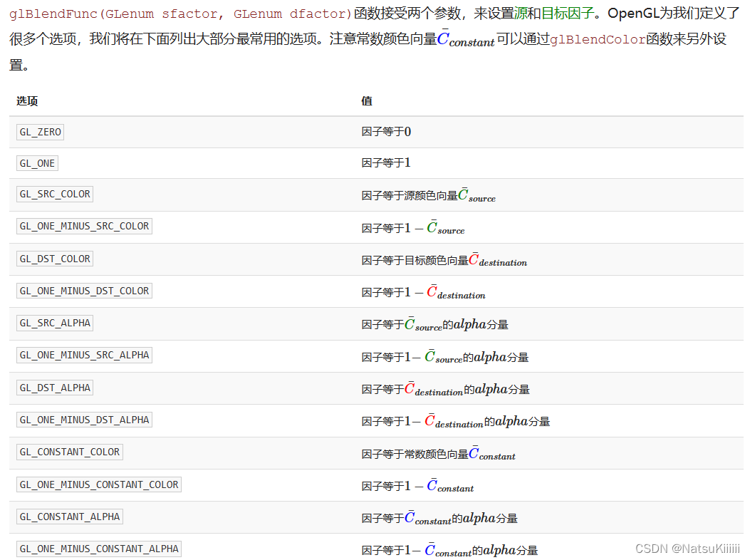Select the GL_CONSTANT_ALPHA entry

tap(69, 516)
